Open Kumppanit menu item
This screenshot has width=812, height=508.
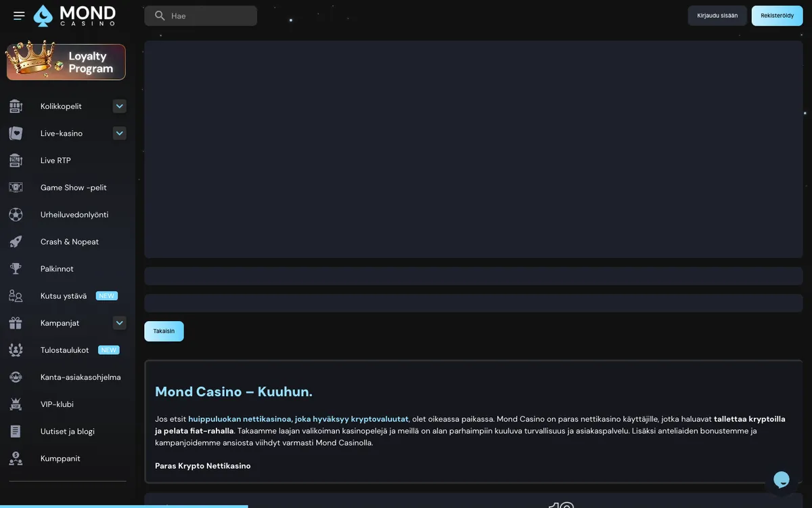[60, 459]
